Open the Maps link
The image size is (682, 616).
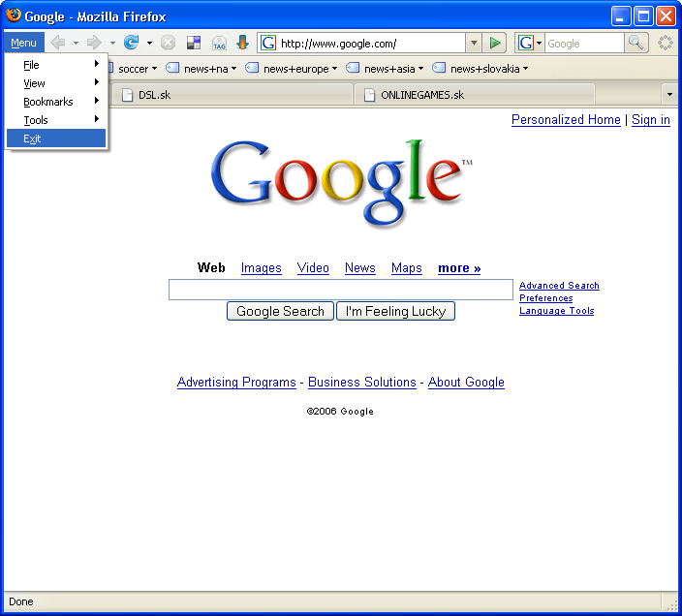pos(406,267)
